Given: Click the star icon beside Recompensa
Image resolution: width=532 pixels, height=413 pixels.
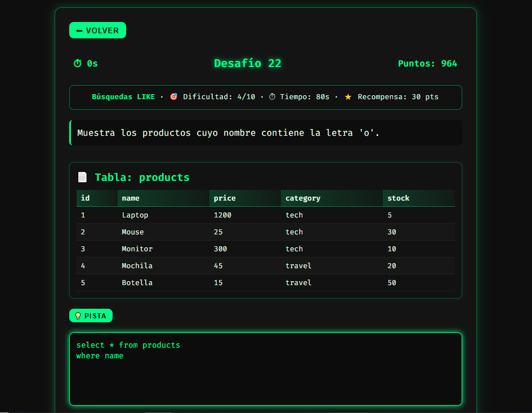Looking at the screenshot, I should 348,97.
